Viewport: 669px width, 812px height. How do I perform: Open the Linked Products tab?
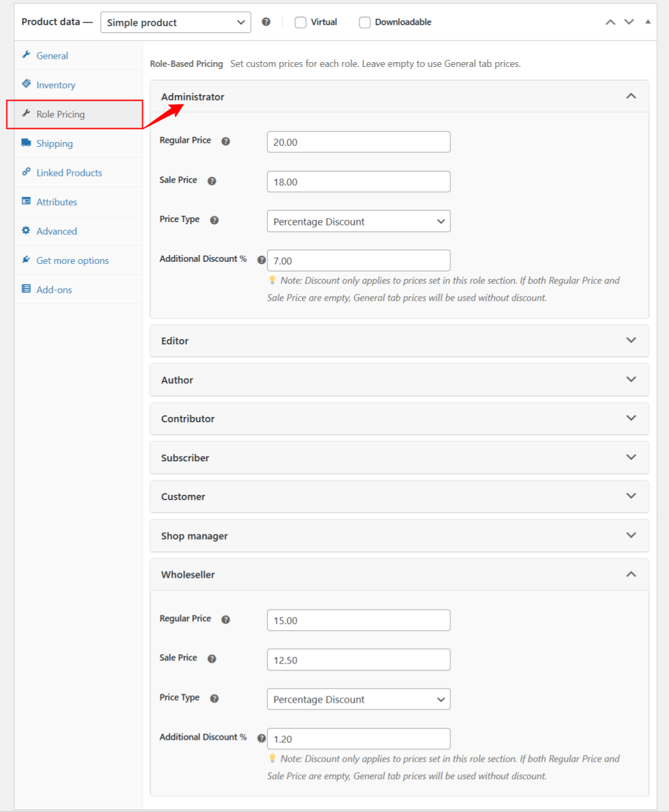[69, 173]
